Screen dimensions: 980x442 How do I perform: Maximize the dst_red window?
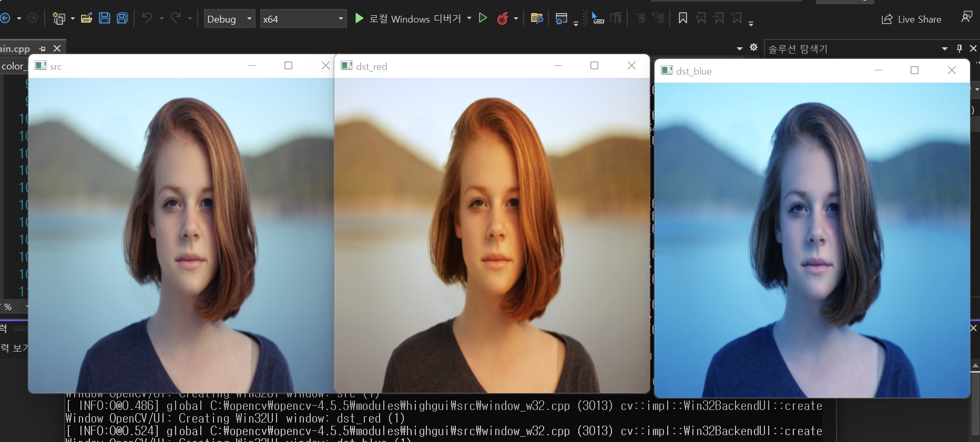coord(594,65)
